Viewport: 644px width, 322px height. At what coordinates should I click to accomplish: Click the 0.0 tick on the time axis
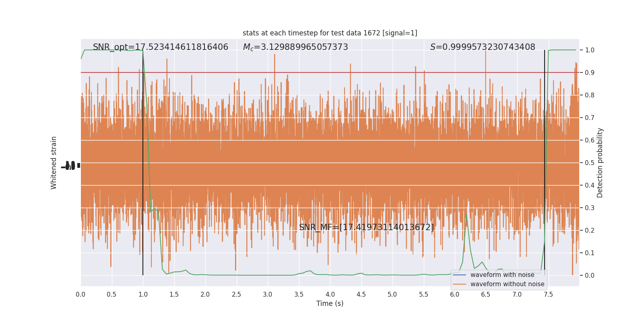click(x=80, y=294)
